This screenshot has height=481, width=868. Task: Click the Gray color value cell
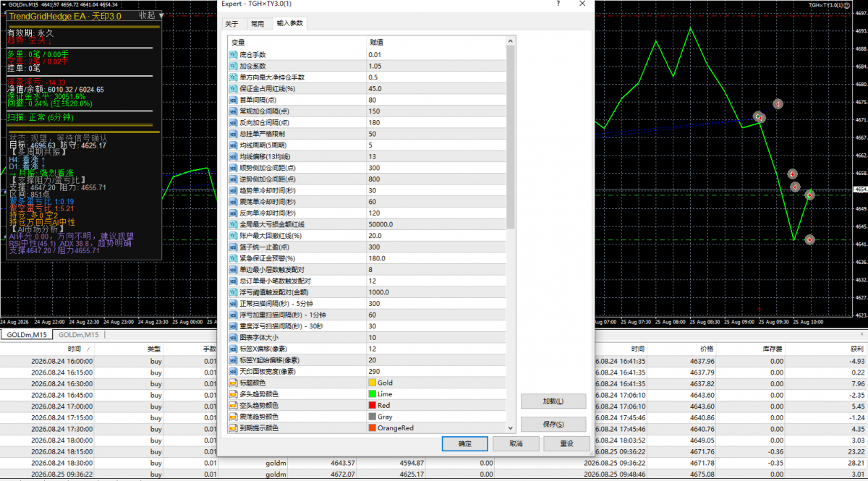436,417
